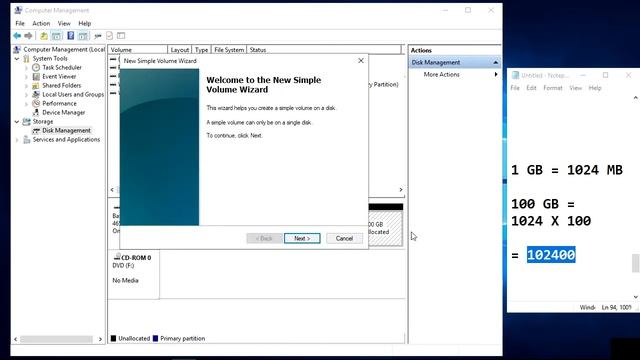Click the 'No Media' text under CD-ROM 0

[x=125, y=280]
